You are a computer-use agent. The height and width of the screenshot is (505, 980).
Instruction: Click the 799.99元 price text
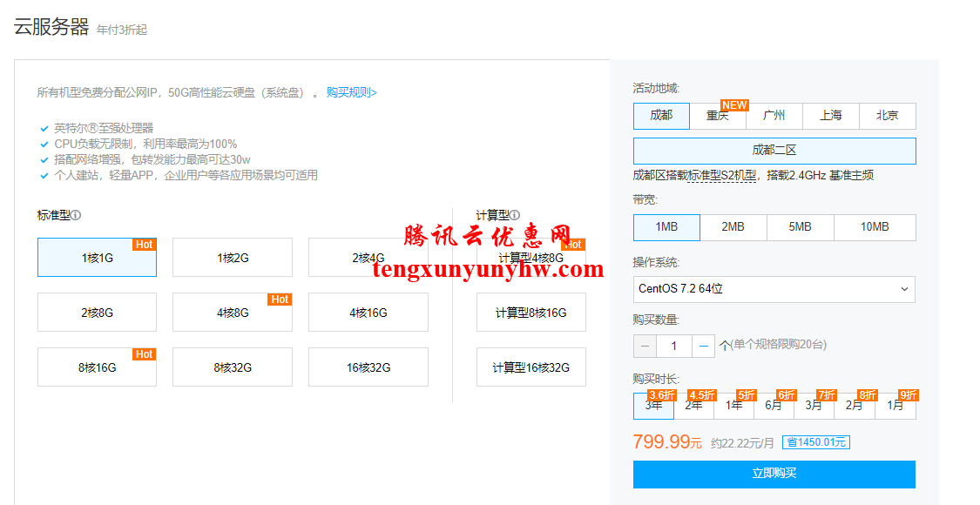click(667, 442)
